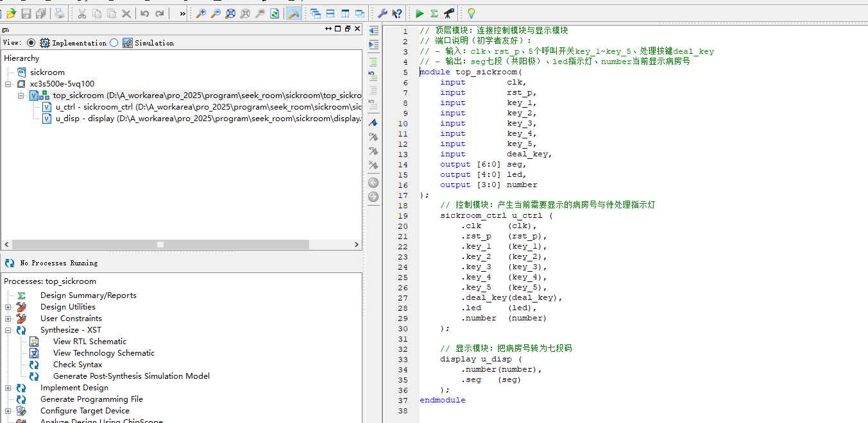This screenshot has height=423, width=868.
Task: Open Design Summary sigma toolbar icon
Action: (434, 13)
